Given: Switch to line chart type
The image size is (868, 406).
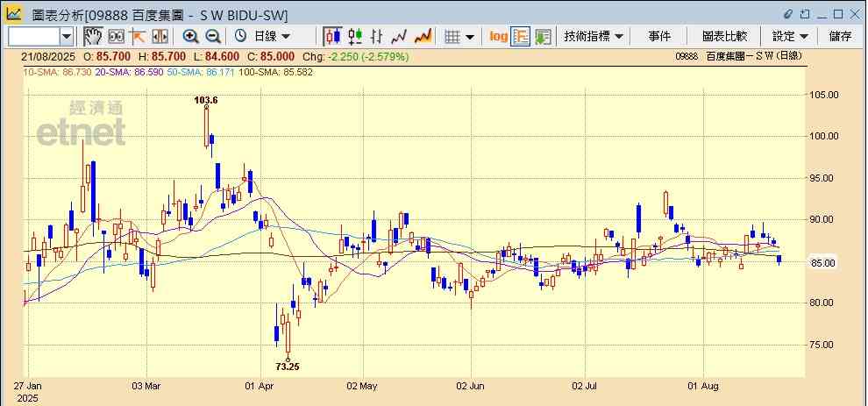Looking at the screenshot, I should tap(399, 37).
